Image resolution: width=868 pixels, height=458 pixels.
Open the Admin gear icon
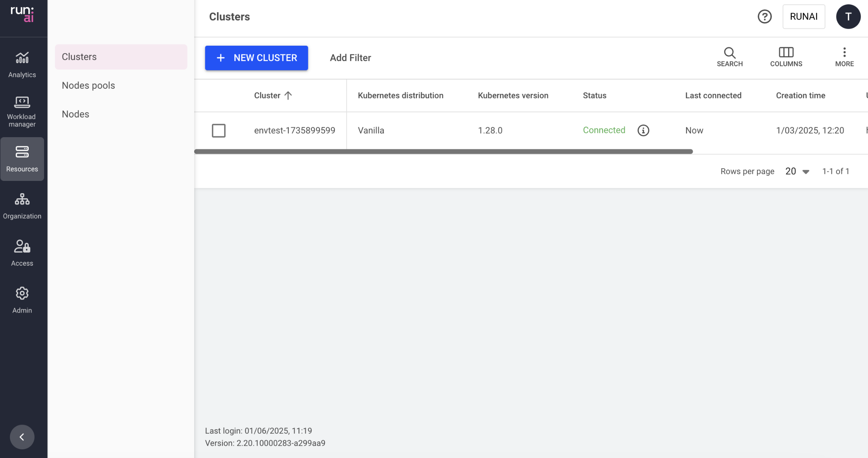22,294
